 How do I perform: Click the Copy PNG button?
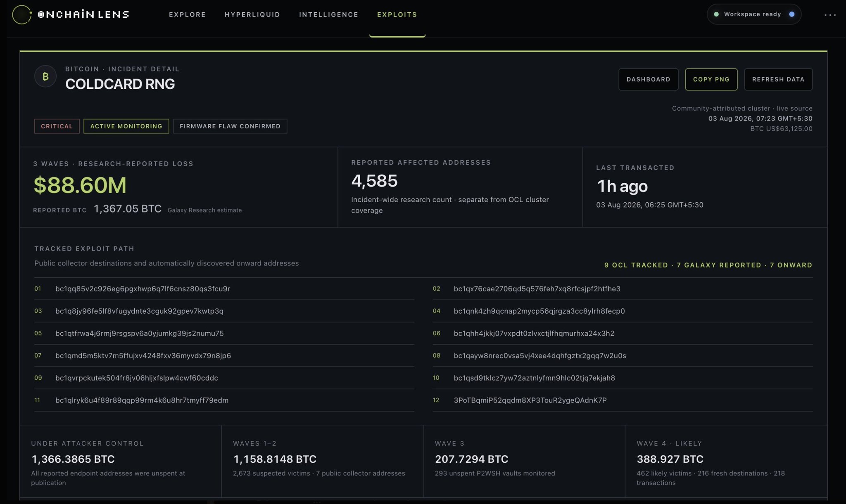(x=711, y=79)
